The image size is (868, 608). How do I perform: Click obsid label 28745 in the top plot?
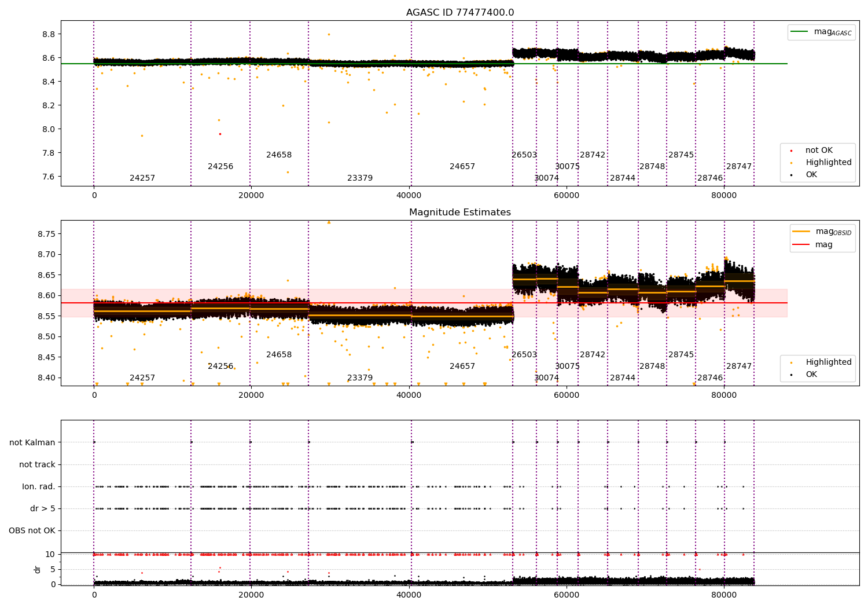(x=681, y=155)
